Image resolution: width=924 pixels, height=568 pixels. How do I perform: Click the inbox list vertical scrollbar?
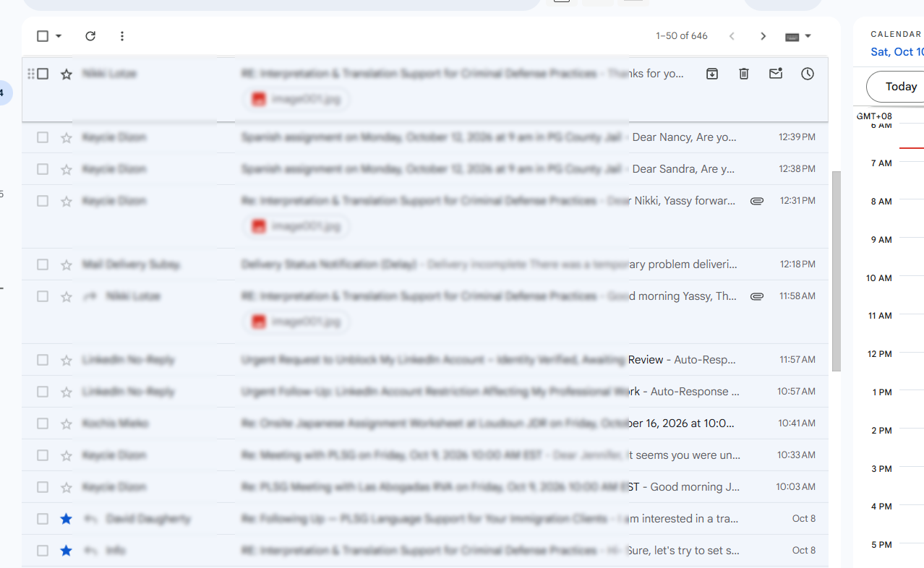click(x=837, y=271)
